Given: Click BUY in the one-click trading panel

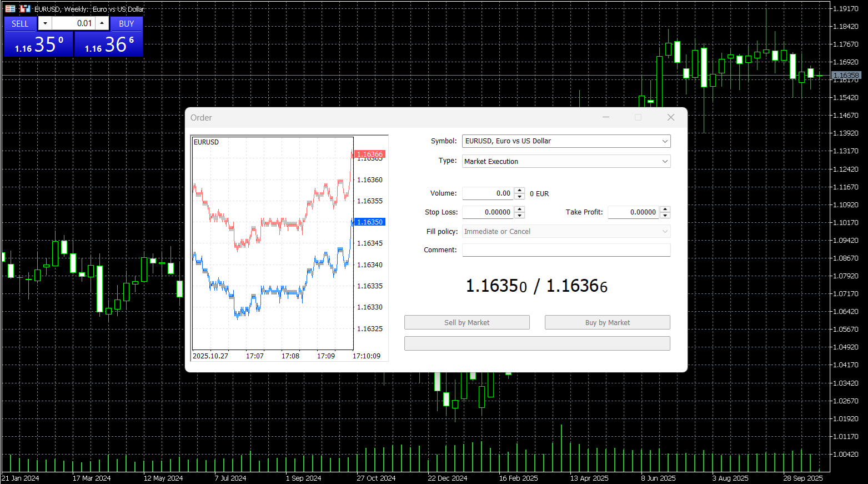Looking at the screenshot, I should [x=127, y=24].
